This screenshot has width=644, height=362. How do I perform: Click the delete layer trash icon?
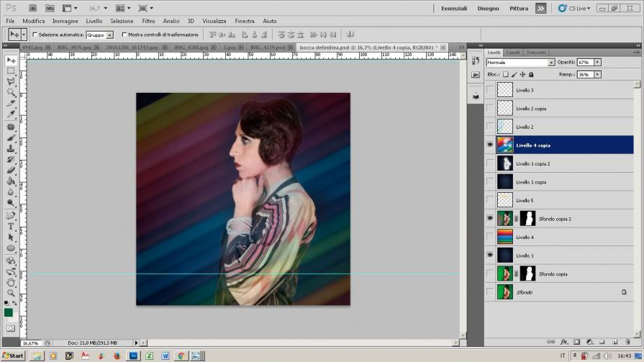(x=628, y=342)
